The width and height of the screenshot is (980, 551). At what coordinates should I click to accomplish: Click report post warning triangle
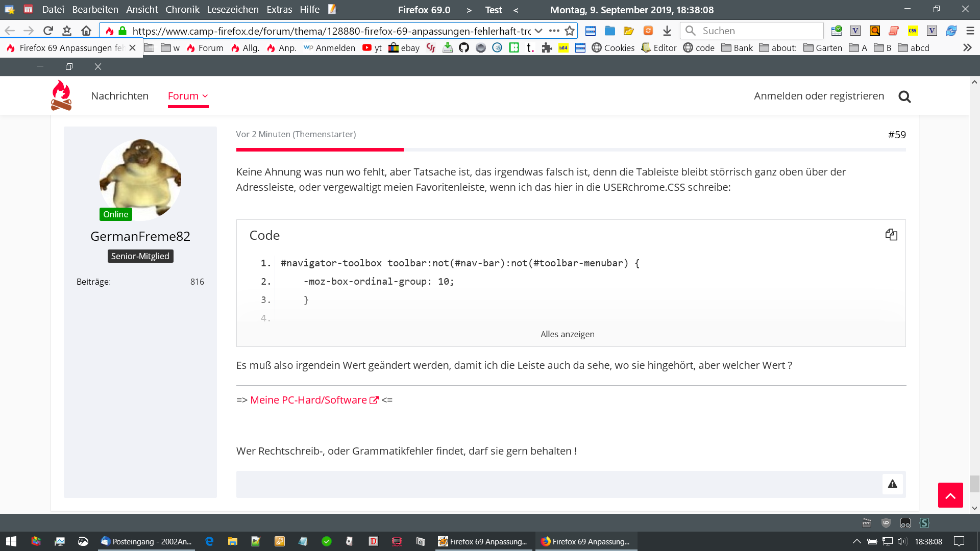click(x=892, y=484)
